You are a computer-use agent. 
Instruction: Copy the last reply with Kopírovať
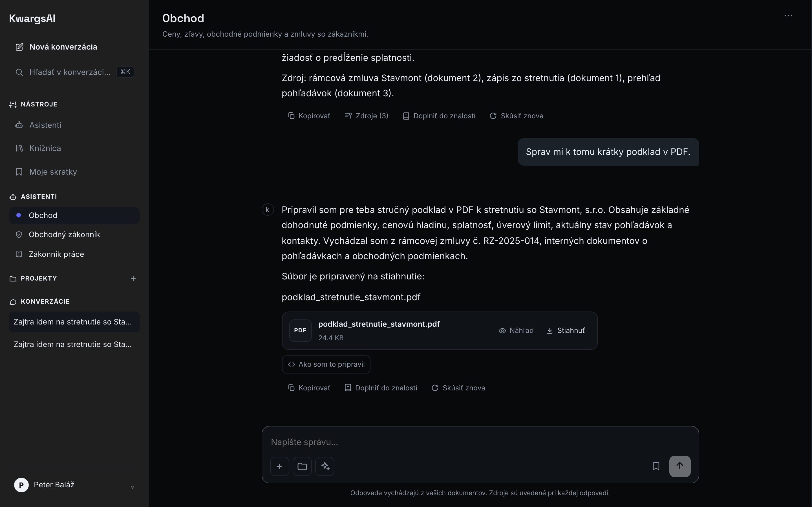309,388
